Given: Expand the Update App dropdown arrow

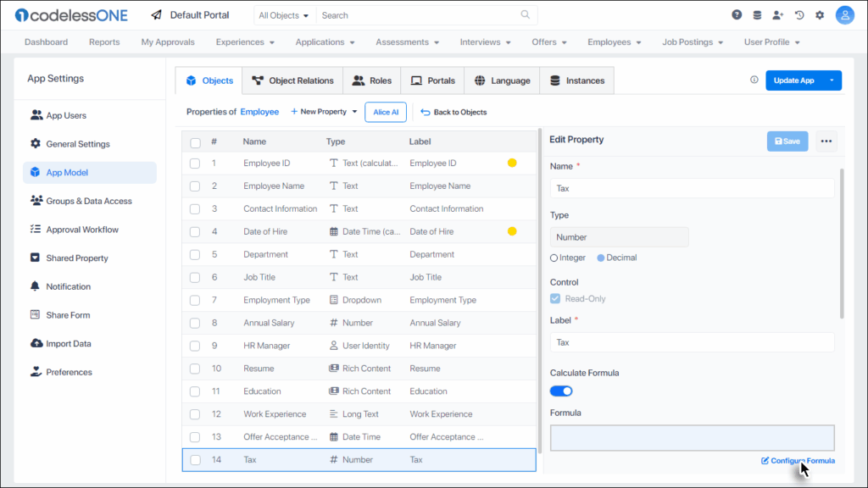Looking at the screenshot, I should coord(832,80).
